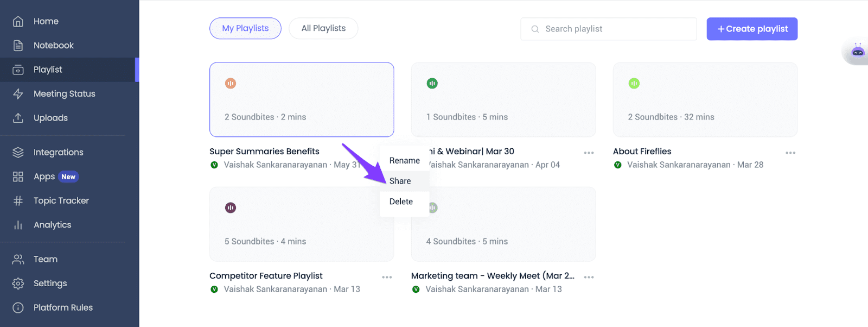Click the Home icon in sidebar
Image resolution: width=868 pixels, height=327 pixels.
point(18,21)
